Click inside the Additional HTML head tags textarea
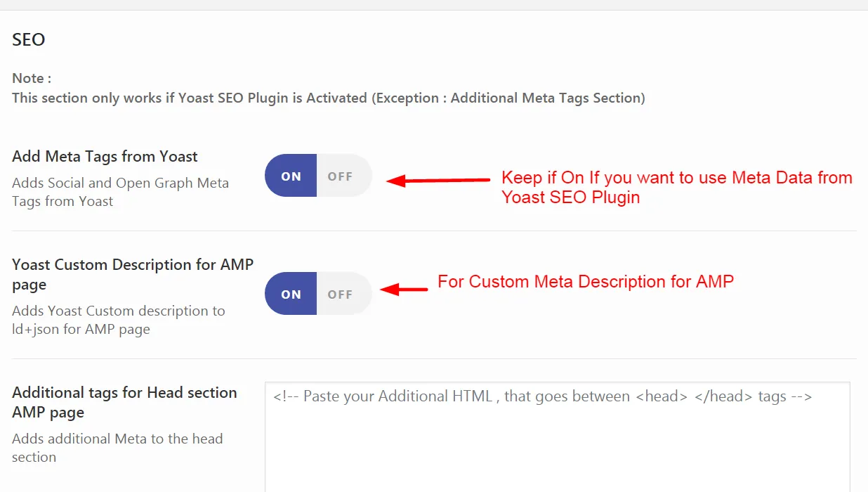This screenshot has height=492, width=868. [557, 443]
